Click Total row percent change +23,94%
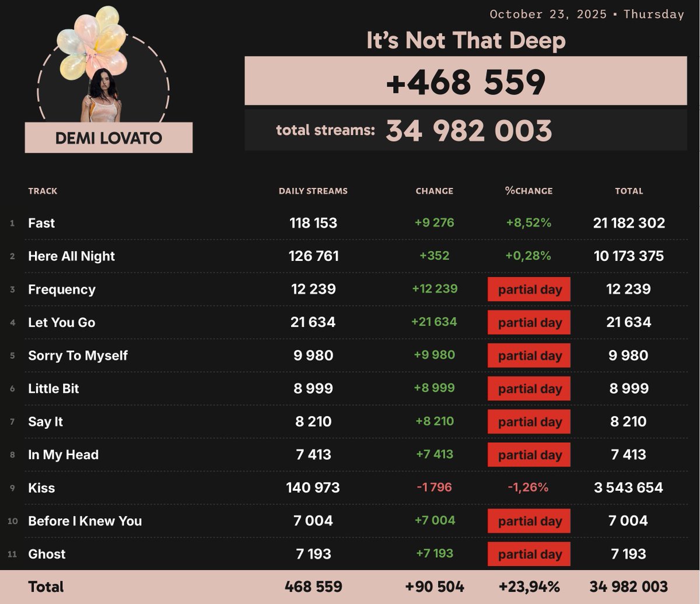 (529, 587)
